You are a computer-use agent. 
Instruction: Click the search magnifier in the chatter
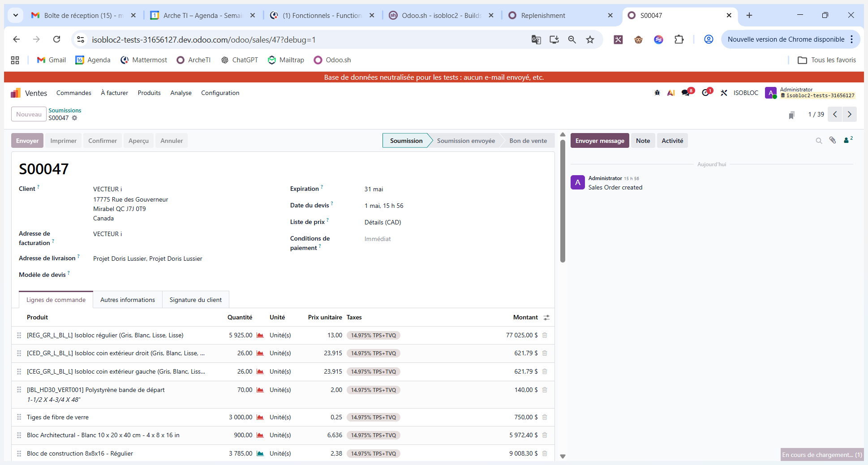(x=819, y=141)
